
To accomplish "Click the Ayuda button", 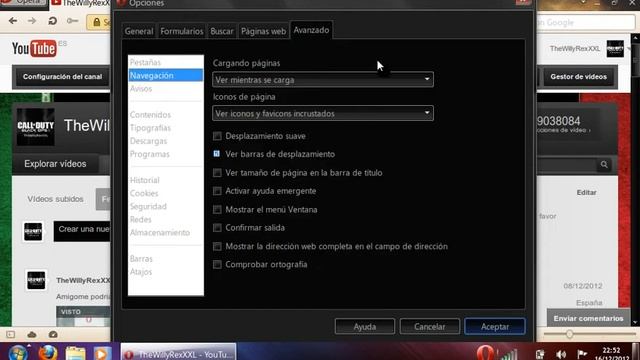I will coord(364,327).
